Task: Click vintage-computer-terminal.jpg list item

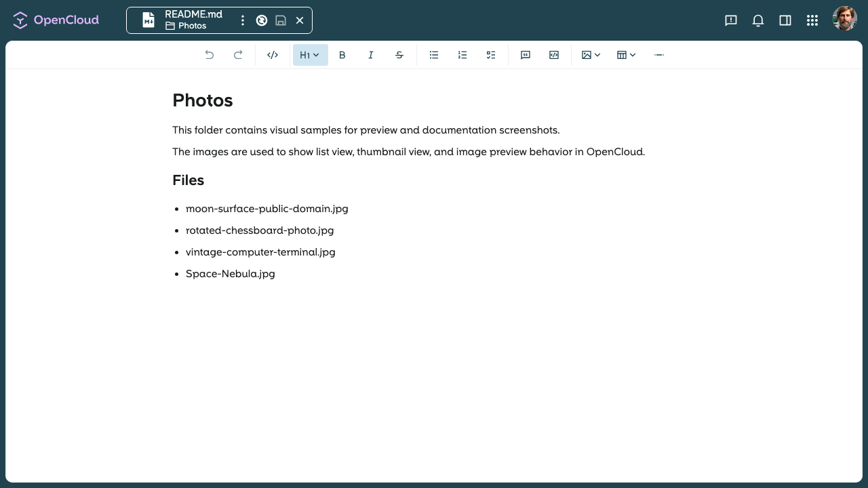Action: [x=260, y=252]
